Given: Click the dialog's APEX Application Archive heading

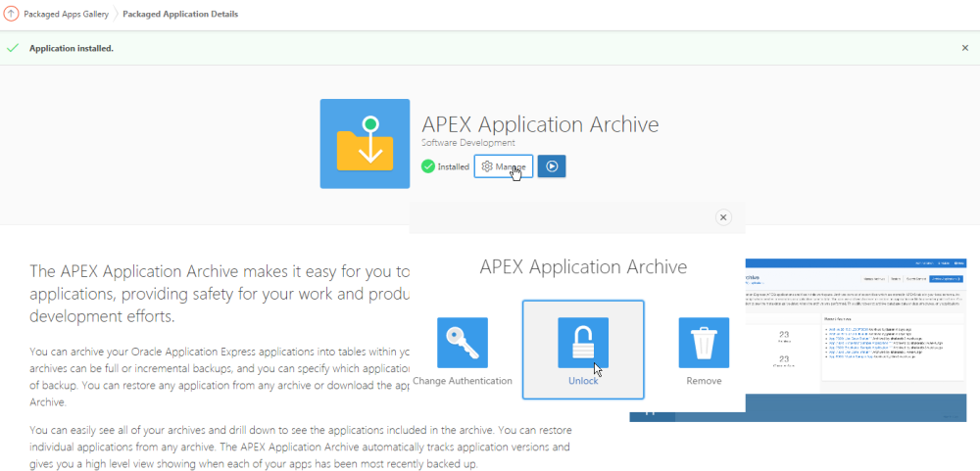Looking at the screenshot, I should [x=583, y=267].
